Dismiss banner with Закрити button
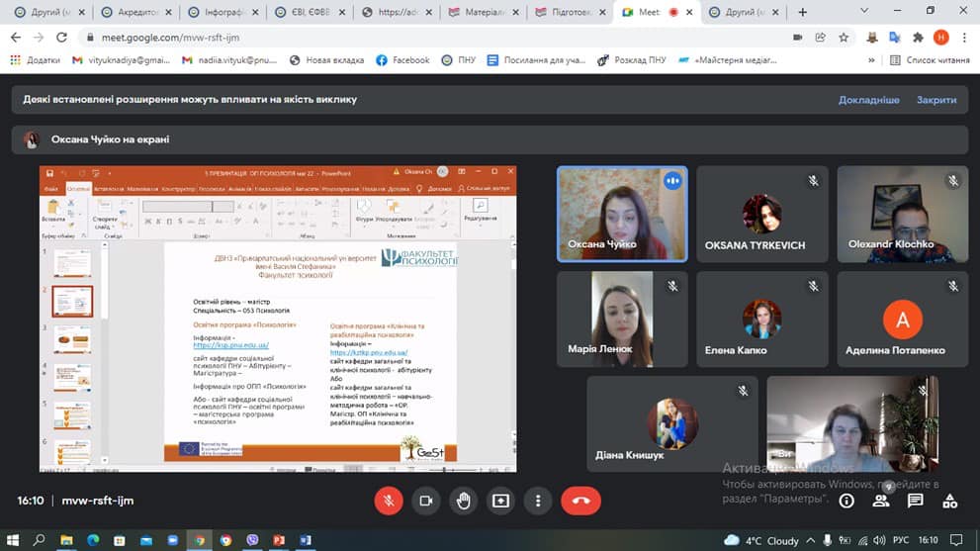Screen dimensions: 980x551 pyautogui.click(x=935, y=100)
